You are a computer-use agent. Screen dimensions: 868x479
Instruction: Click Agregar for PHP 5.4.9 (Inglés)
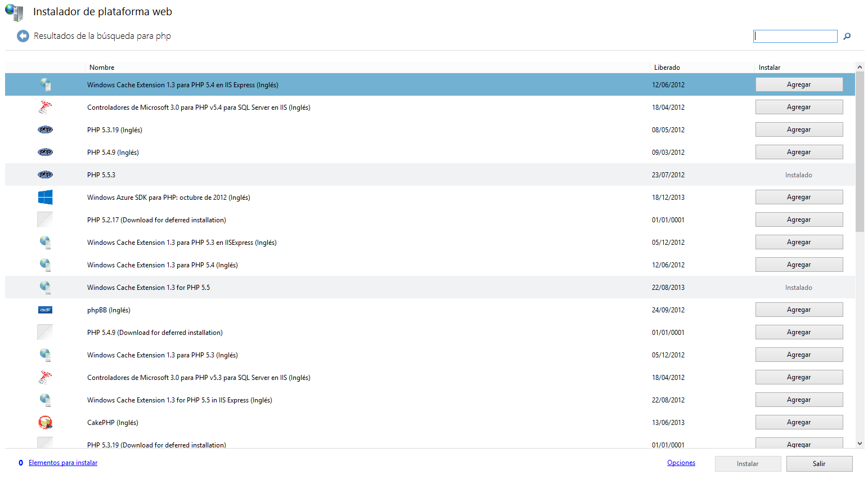coord(799,152)
